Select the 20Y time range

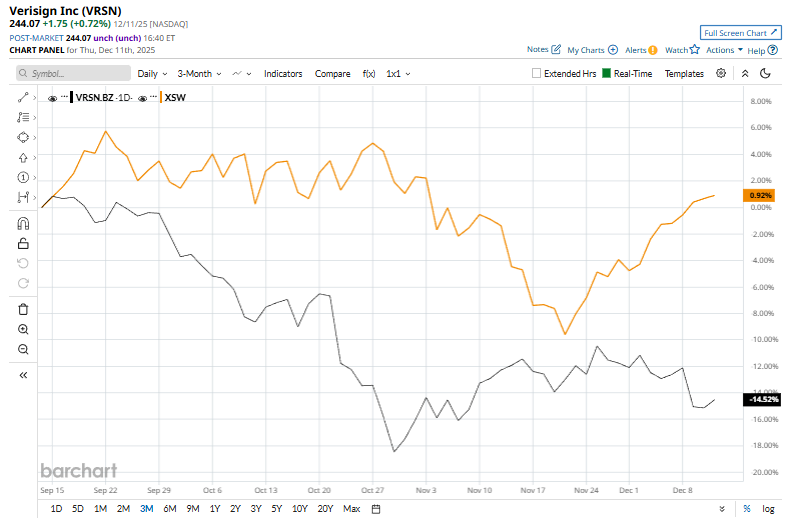[325, 509]
